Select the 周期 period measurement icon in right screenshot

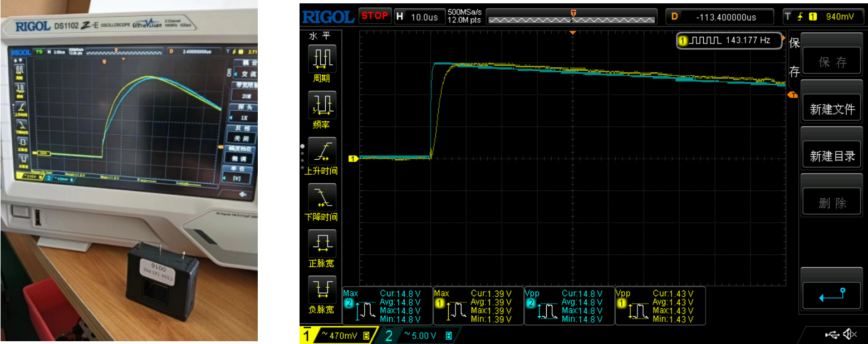322,59
